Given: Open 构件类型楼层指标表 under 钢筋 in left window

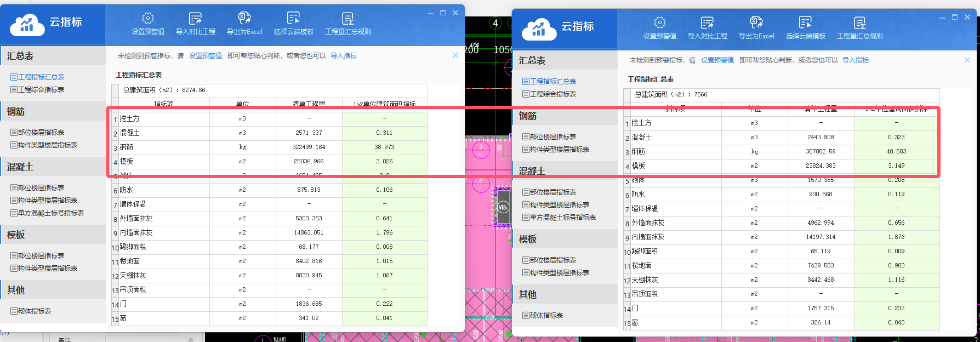Looking at the screenshot, I should click(44, 145).
